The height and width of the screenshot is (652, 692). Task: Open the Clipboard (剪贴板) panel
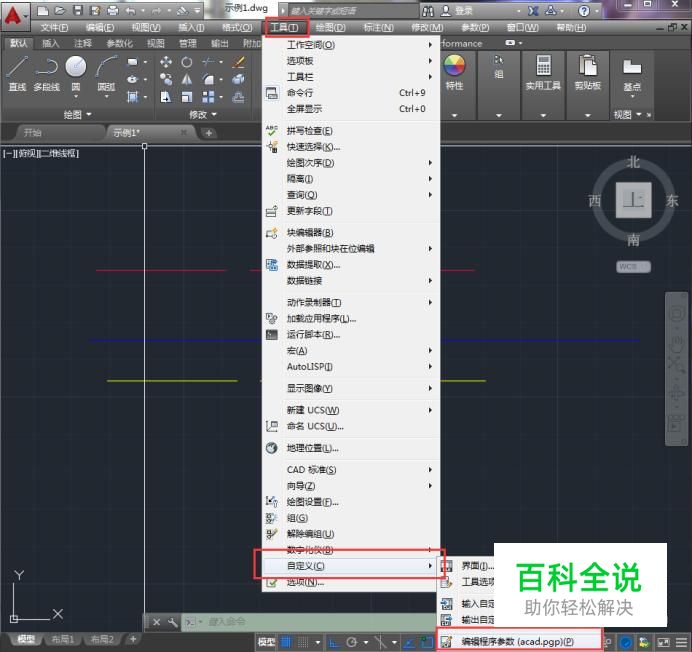pos(588,73)
